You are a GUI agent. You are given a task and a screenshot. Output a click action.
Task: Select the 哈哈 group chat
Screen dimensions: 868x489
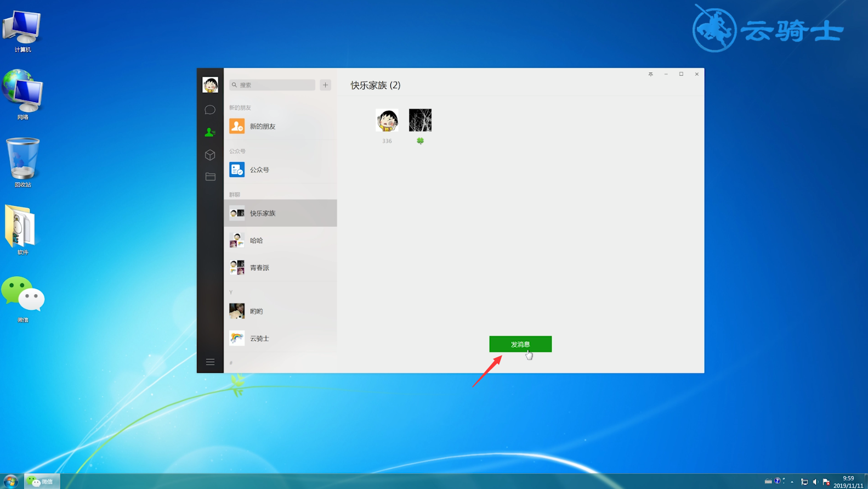[x=280, y=240]
